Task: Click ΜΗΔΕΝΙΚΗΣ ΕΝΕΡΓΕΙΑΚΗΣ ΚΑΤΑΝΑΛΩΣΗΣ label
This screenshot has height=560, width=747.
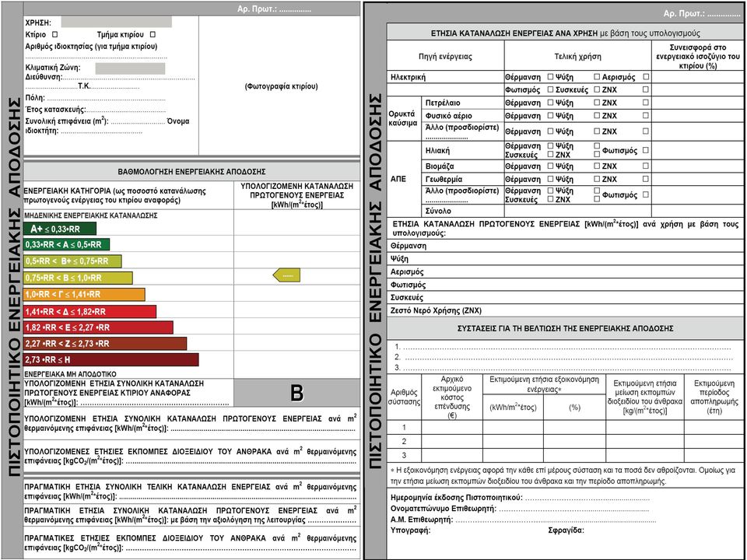Action: click(90, 215)
